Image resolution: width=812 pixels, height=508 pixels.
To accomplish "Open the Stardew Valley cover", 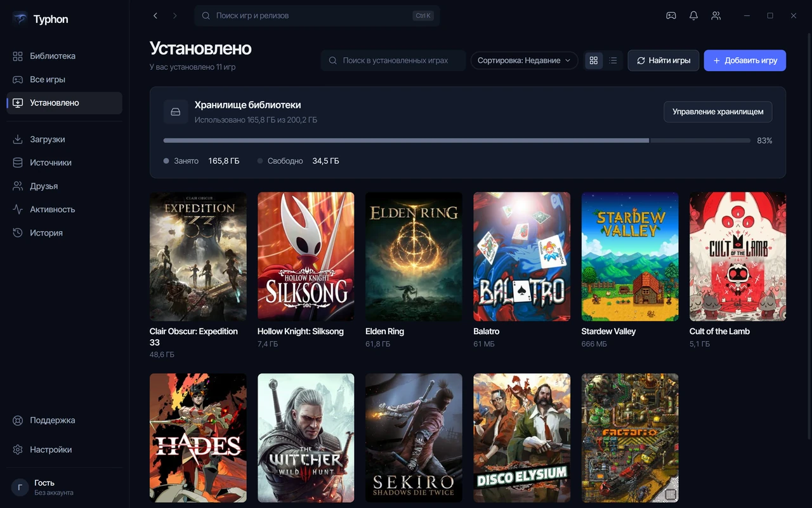I will 630,257.
